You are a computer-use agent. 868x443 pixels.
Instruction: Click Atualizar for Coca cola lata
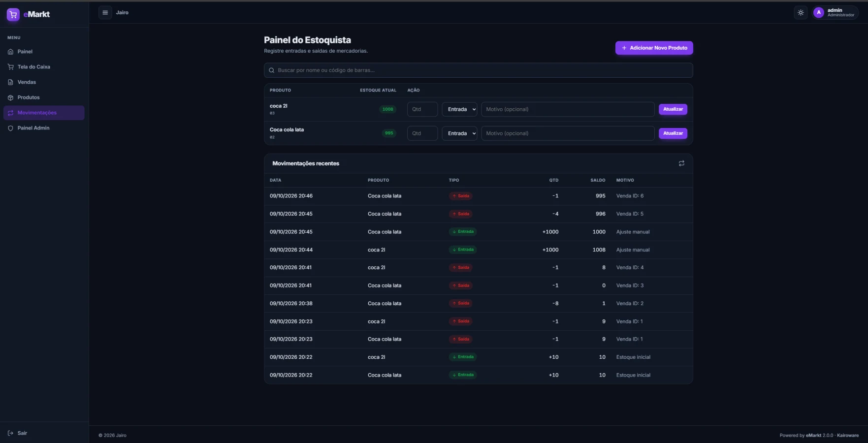pos(673,133)
